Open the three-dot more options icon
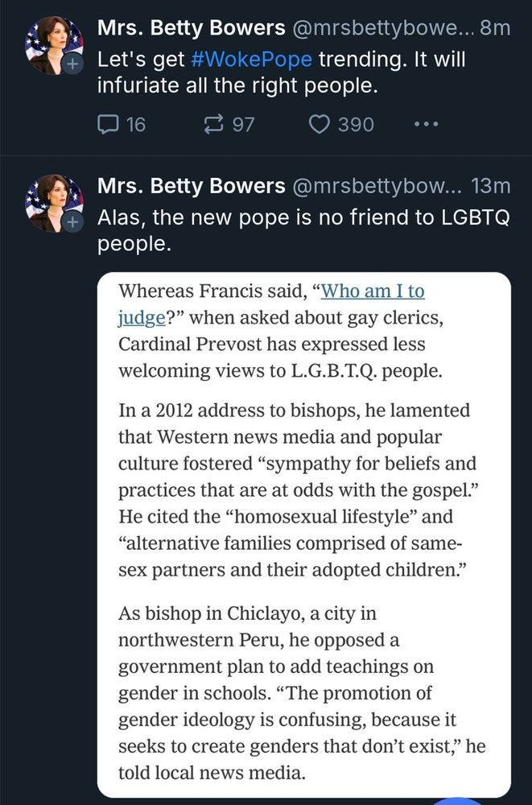This screenshot has width=532, height=805. (425, 124)
